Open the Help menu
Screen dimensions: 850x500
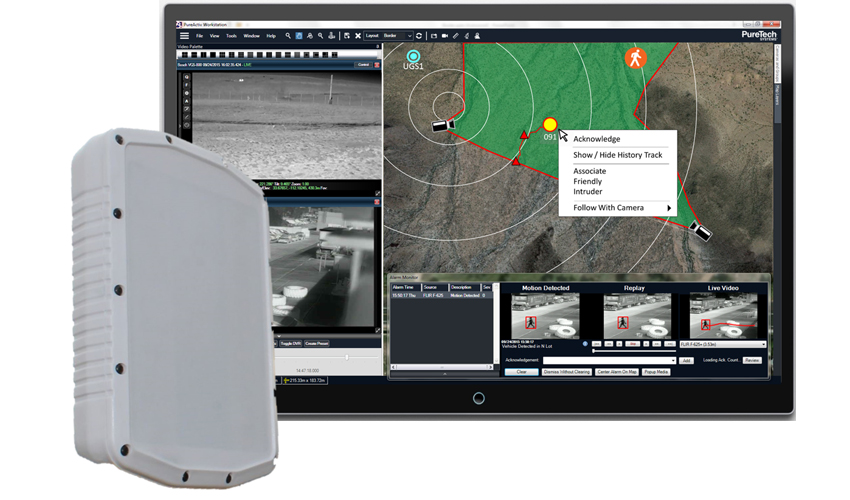click(x=271, y=36)
